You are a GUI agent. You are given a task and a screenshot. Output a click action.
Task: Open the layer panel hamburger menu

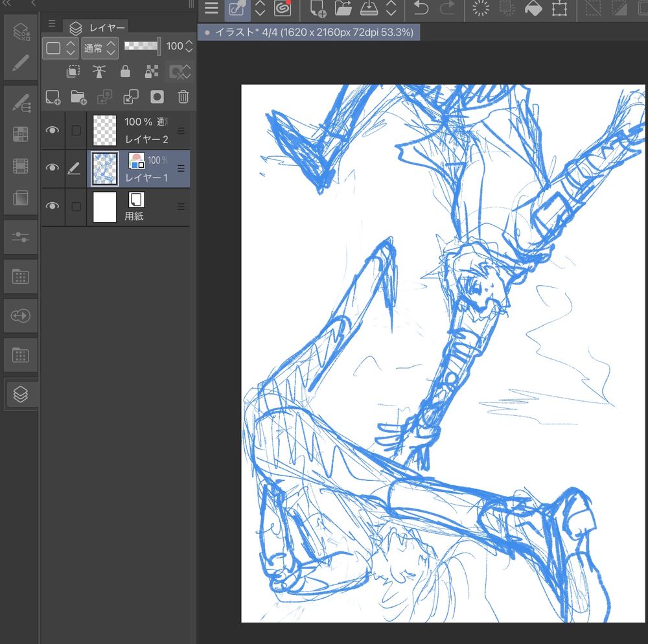(x=52, y=23)
